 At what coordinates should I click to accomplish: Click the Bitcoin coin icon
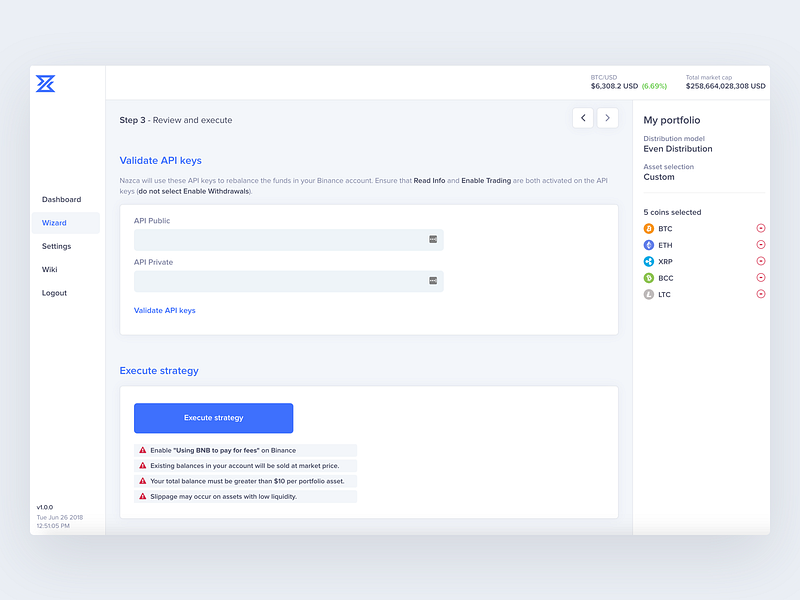(648, 229)
